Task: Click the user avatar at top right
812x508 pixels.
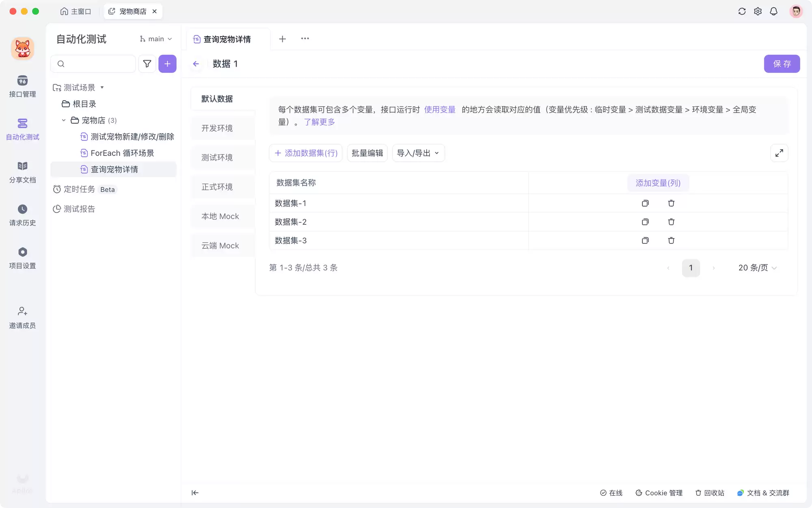Action: [x=796, y=11]
